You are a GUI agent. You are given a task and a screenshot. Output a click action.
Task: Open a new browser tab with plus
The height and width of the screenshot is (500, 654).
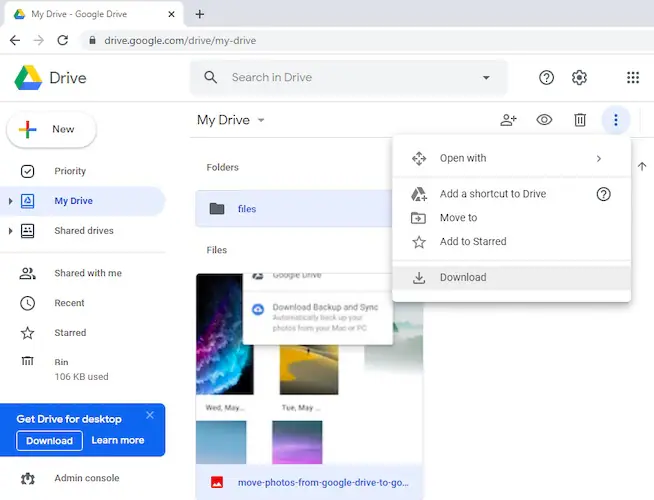pos(200,14)
